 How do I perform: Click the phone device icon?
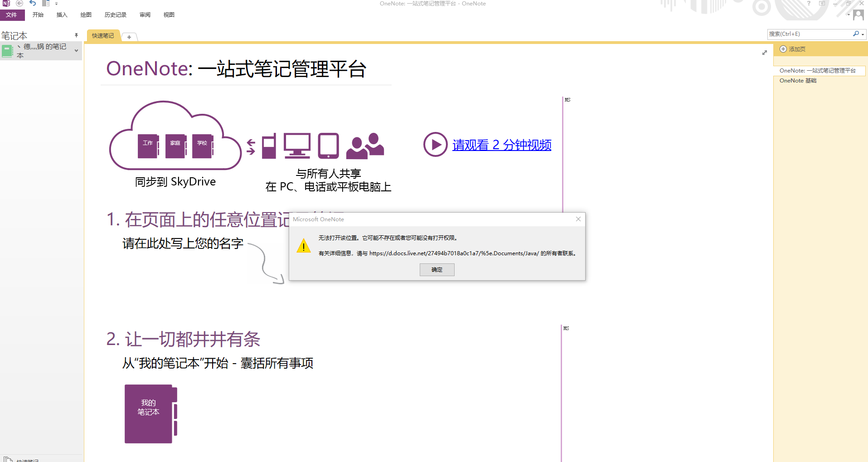[x=269, y=146]
